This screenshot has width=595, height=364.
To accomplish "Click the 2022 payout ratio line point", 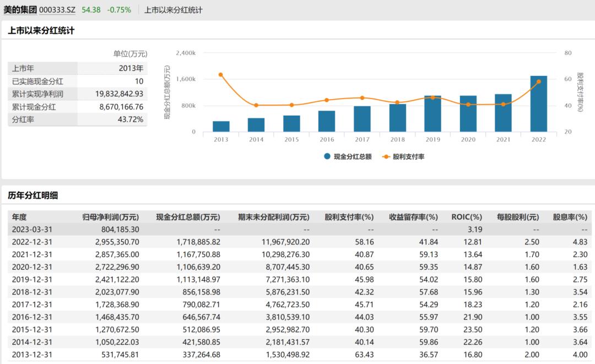I will point(538,82).
